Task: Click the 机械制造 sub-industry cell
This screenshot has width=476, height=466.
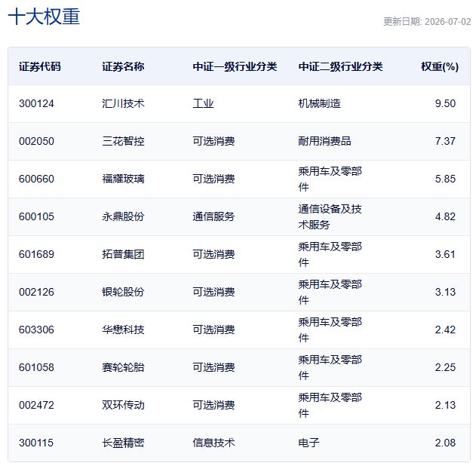Action: [x=319, y=103]
